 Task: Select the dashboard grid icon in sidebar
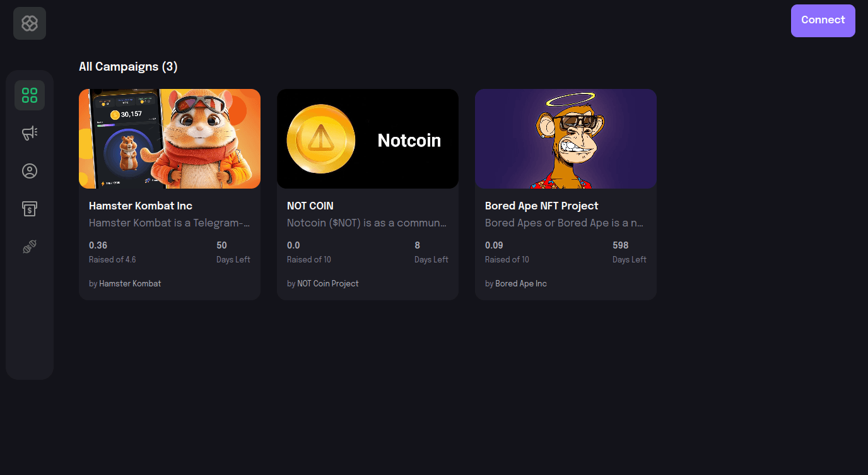pyautogui.click(x=29, y=95)
